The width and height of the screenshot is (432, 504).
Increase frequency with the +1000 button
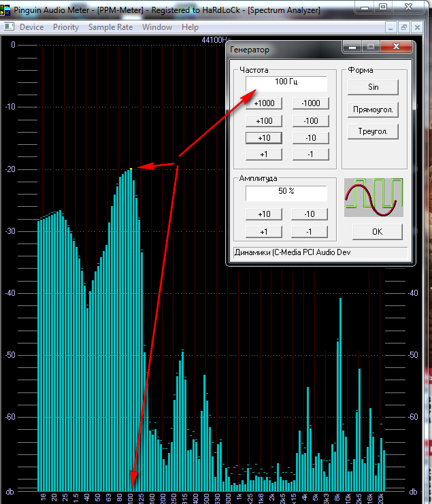[x=264, y=104]
